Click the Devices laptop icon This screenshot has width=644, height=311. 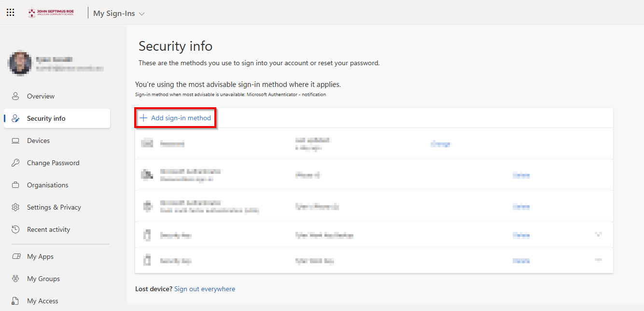[x=15, y=141]
